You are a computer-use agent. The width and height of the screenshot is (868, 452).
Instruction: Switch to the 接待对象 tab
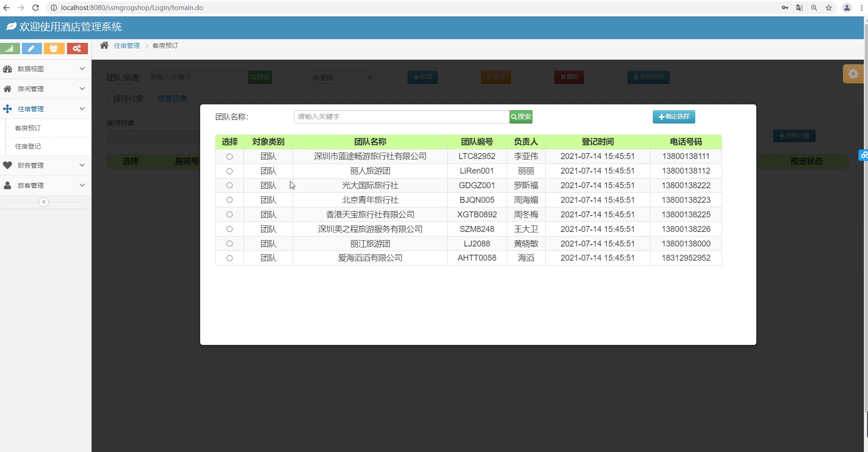pos(128,98)
